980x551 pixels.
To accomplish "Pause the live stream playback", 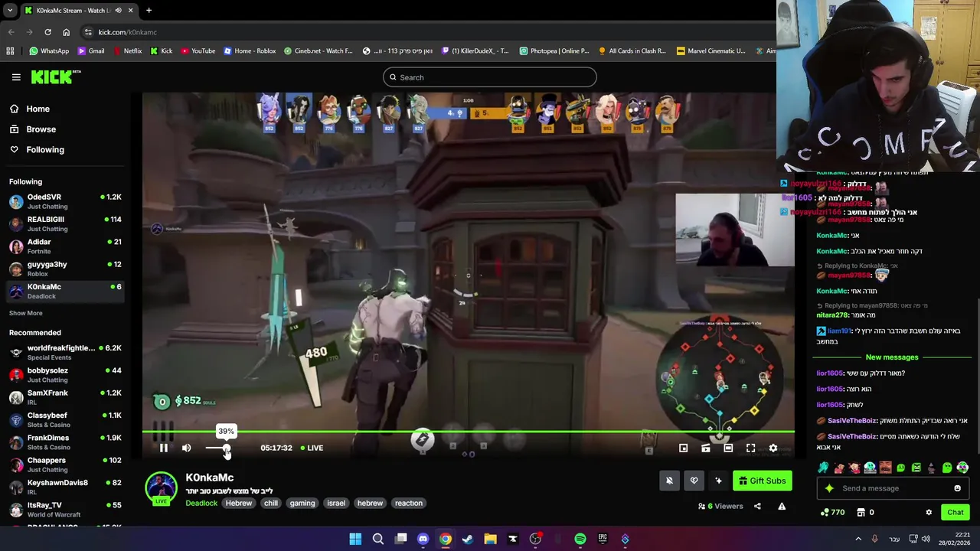I will (164, 448).
